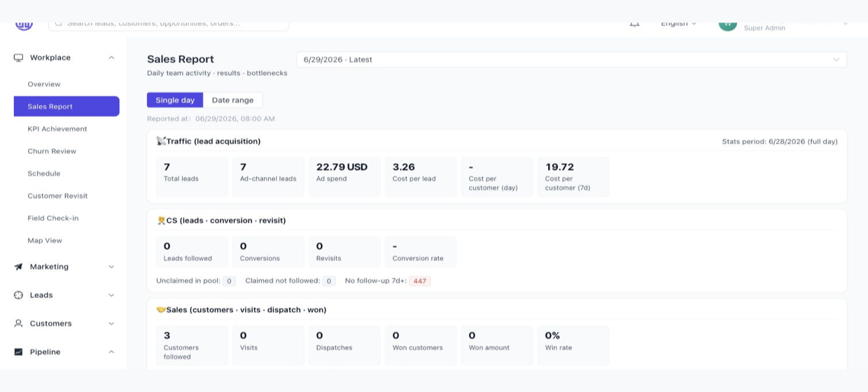Click the Workplace monitor icon
The image size is (868, 392).
click(x=18, y=57)
